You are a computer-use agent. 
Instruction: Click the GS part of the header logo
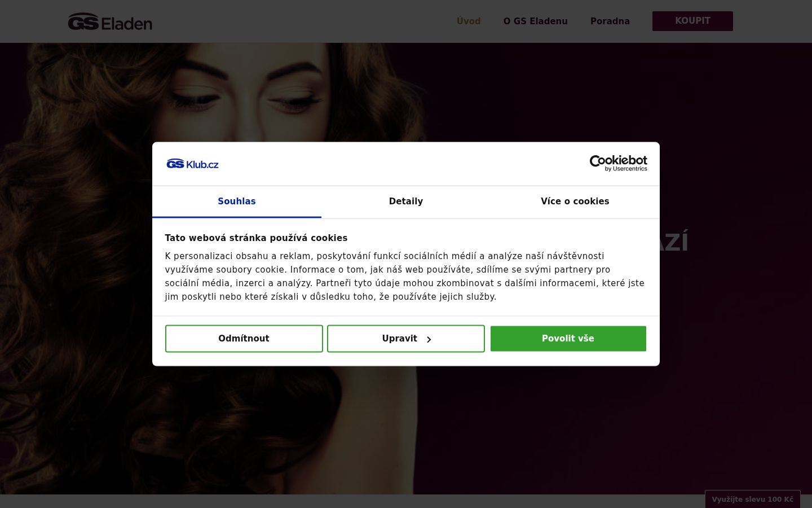[x=83, y=21]
